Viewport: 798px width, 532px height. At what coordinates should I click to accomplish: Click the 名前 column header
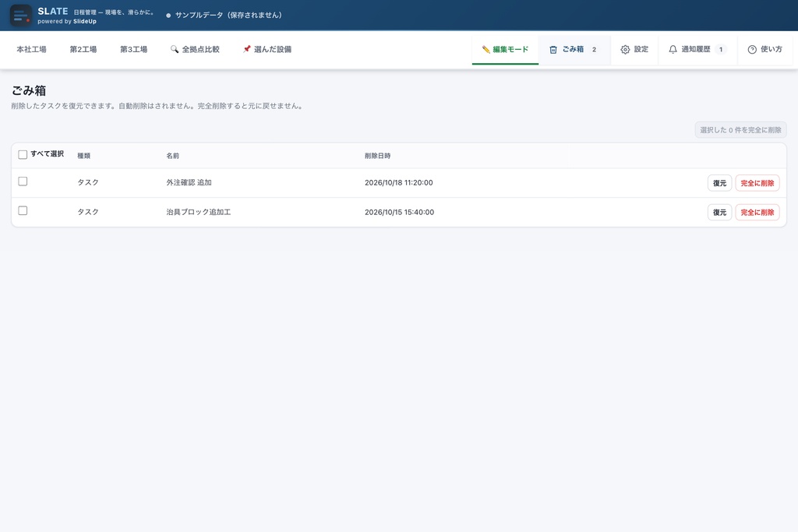coord(172,156)
